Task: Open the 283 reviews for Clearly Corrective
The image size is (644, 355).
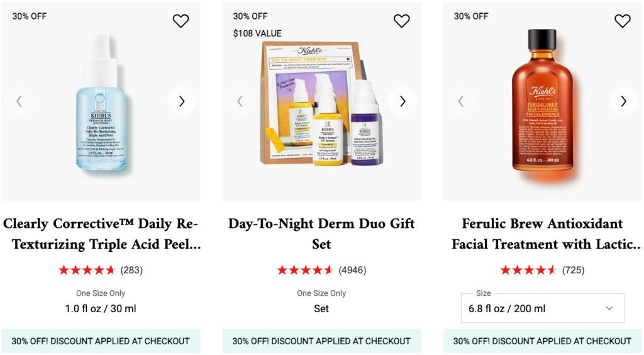Action: [x=131, y=270]
